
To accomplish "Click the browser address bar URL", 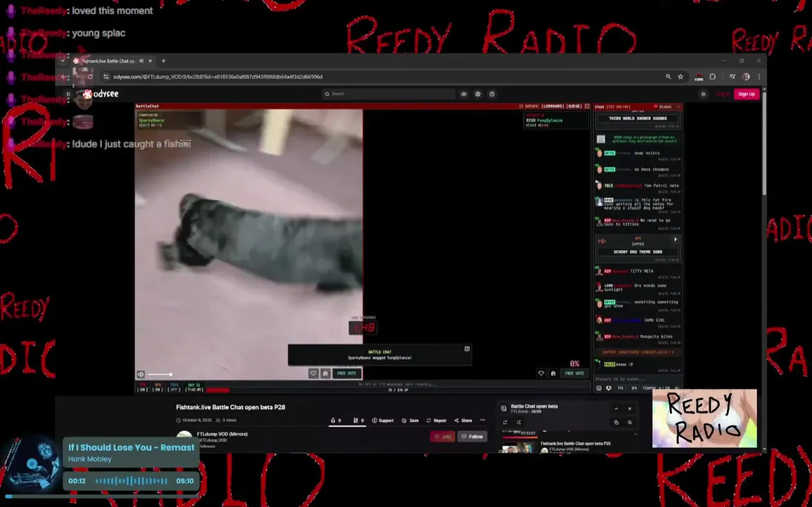I will point(218,77).
